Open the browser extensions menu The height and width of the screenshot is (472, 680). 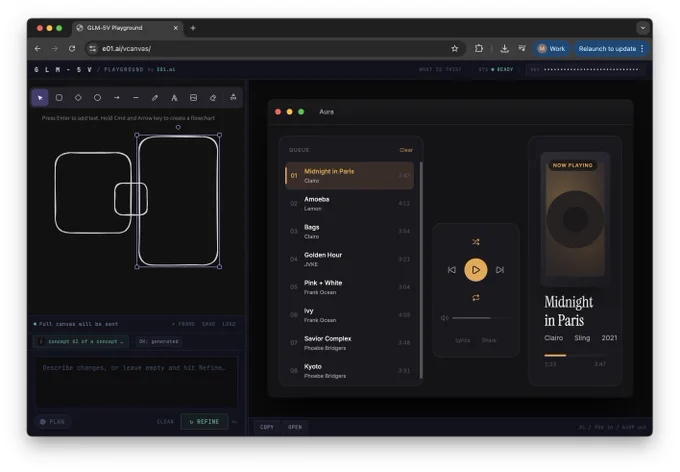pos(479,49)
